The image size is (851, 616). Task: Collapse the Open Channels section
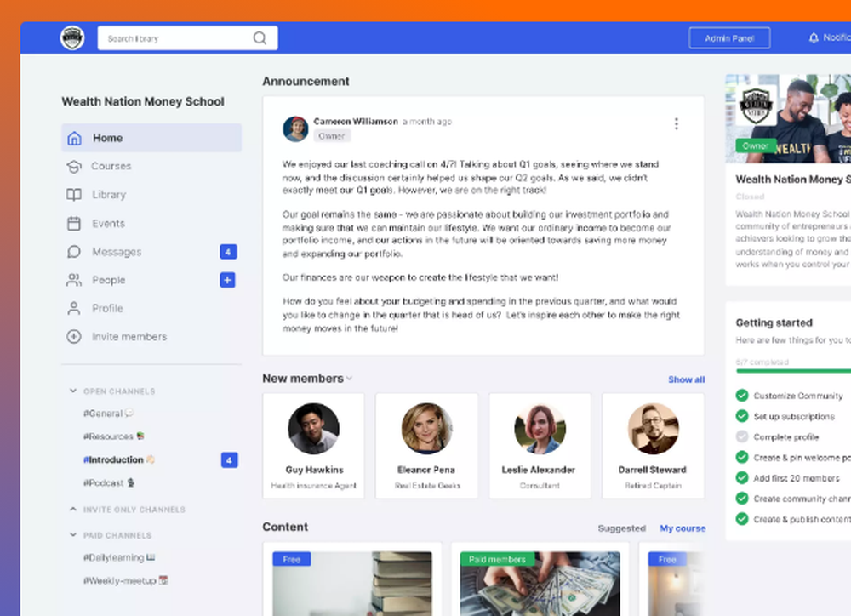(73, 391)
